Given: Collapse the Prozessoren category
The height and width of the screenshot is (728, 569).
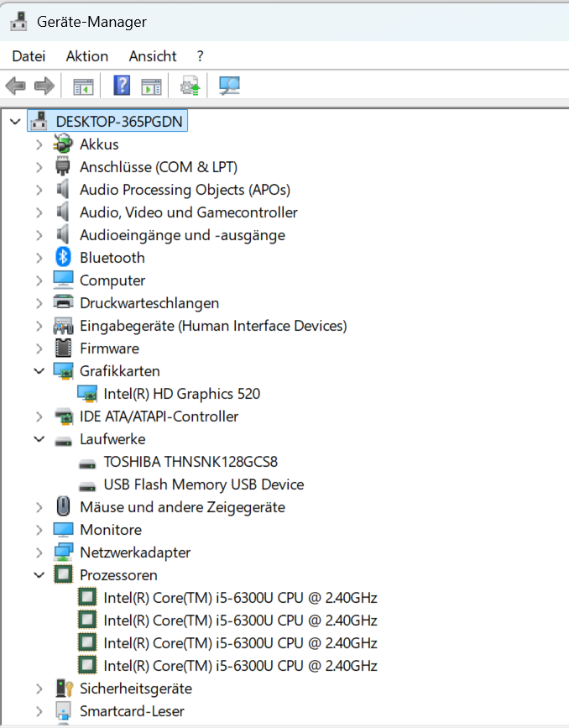Looking at the screenshot, I should tap(39, 575).
